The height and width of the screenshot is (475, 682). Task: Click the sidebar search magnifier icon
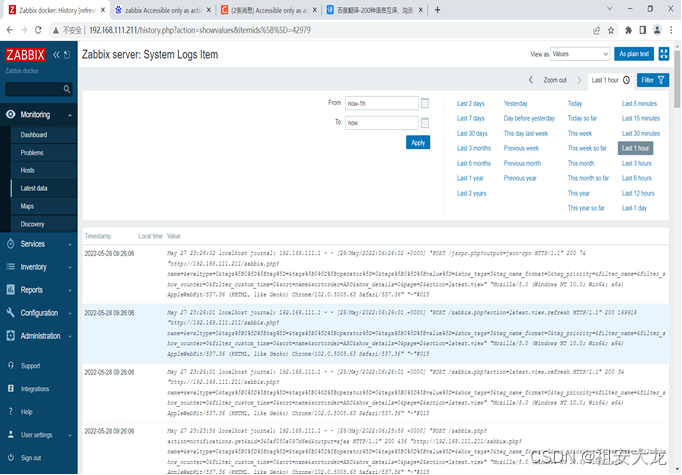(x=67, y=89)
